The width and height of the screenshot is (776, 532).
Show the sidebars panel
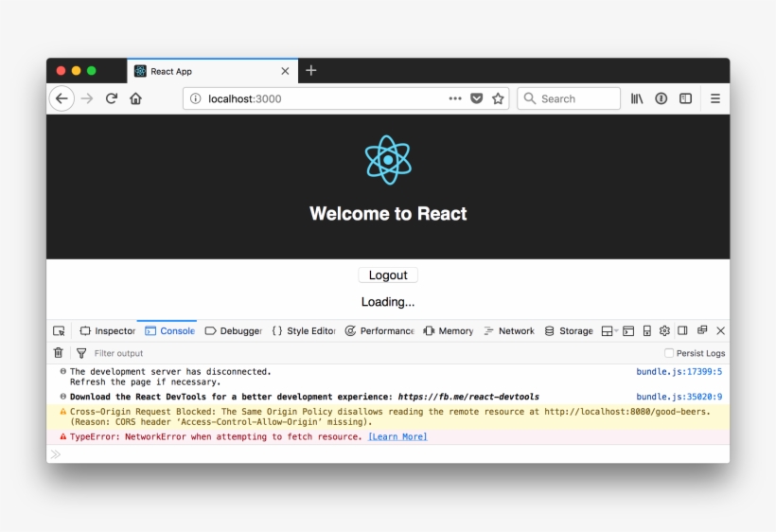[x=685, y=98]
